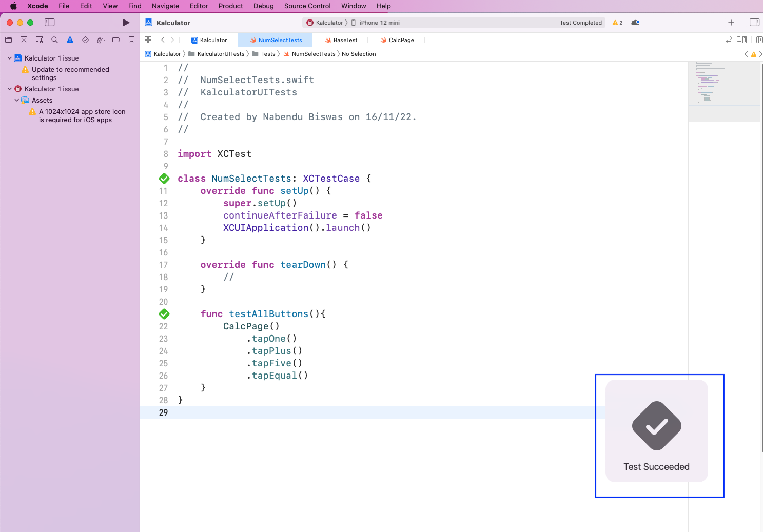Viewport: 763px width, 532px height.
Task: Click Kalculator in the jump bar
Action: (163, 54)
